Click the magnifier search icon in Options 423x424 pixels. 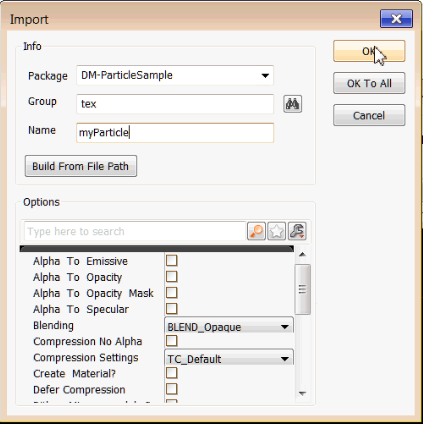[x=256, y=231]
